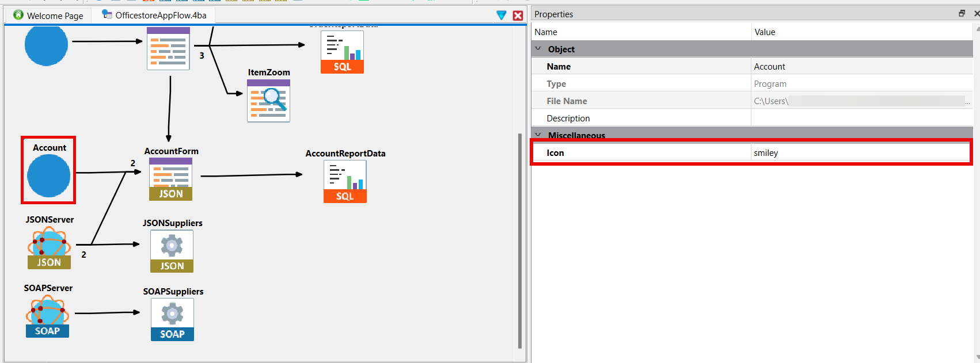Select the blue circle icon at the top-left of the diagram
The width and height of the screenshot is (980, 363).
(x=46, y=45)
